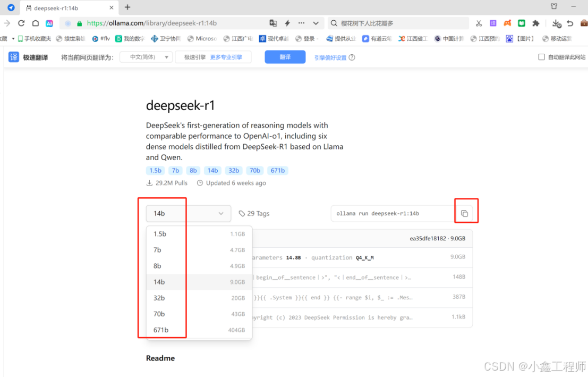Click the scissors screenshot icon
The image size is (588, 377).
click(479, 23)
